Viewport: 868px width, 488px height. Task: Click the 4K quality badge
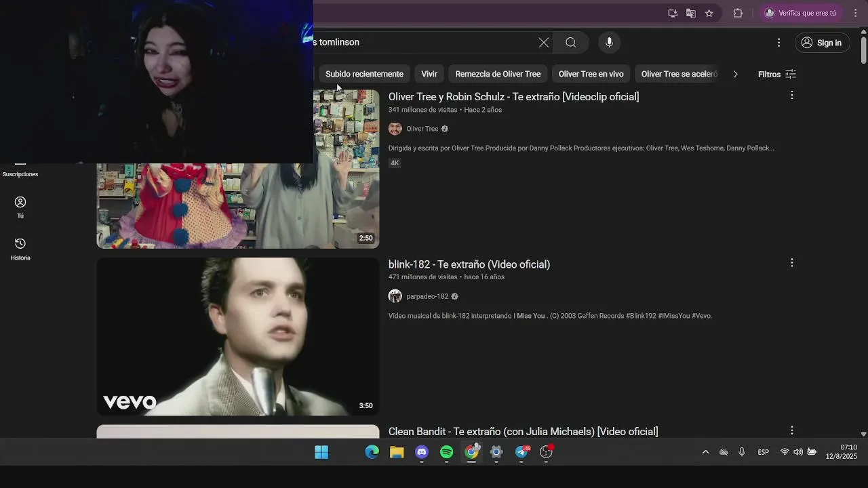pyautogui.click(x=395, y=163)
